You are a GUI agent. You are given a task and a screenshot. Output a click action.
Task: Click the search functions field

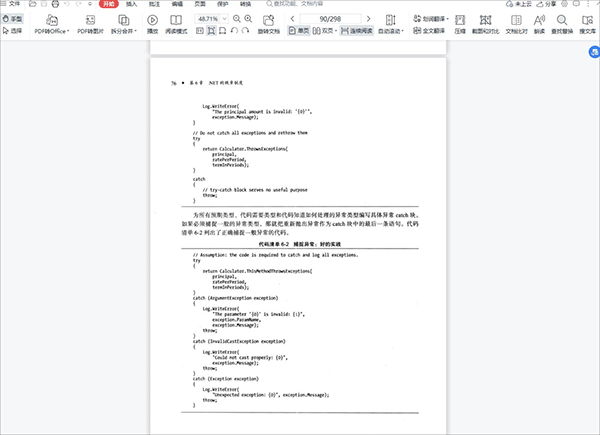tap(295, 4)
